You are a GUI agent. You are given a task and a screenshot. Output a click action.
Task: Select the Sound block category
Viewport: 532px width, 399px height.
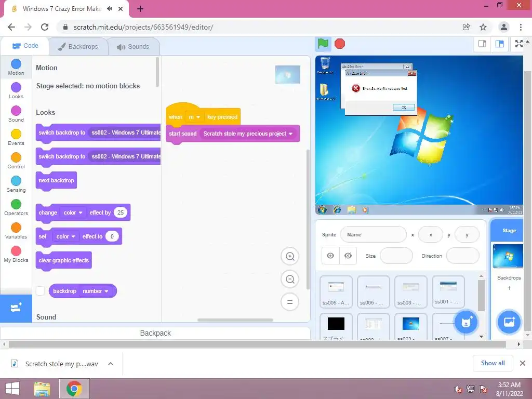[16, 114]
